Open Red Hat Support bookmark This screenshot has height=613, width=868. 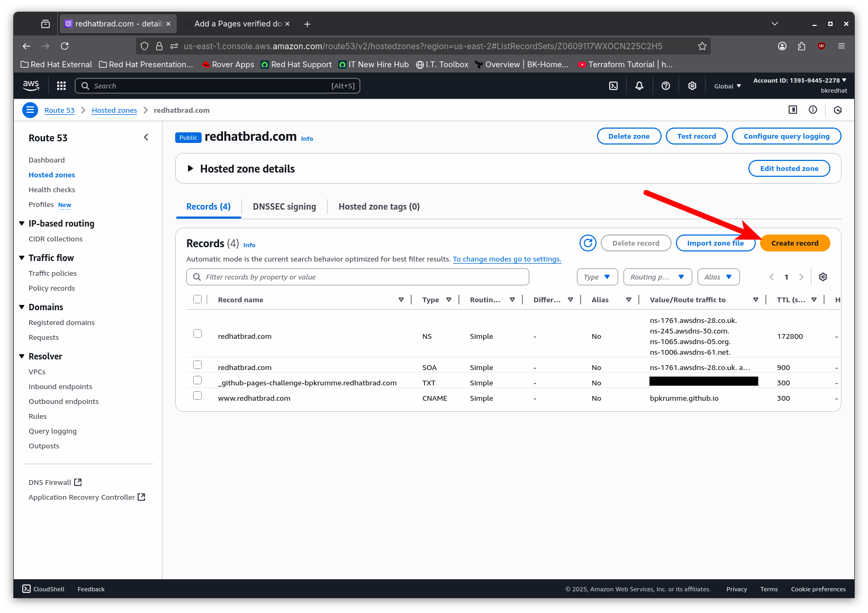click(296, 64)
